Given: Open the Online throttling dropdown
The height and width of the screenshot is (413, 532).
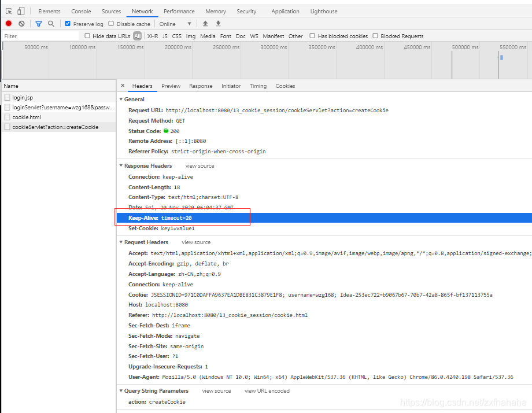Looking at the screenshot, I should coord(175,24).
